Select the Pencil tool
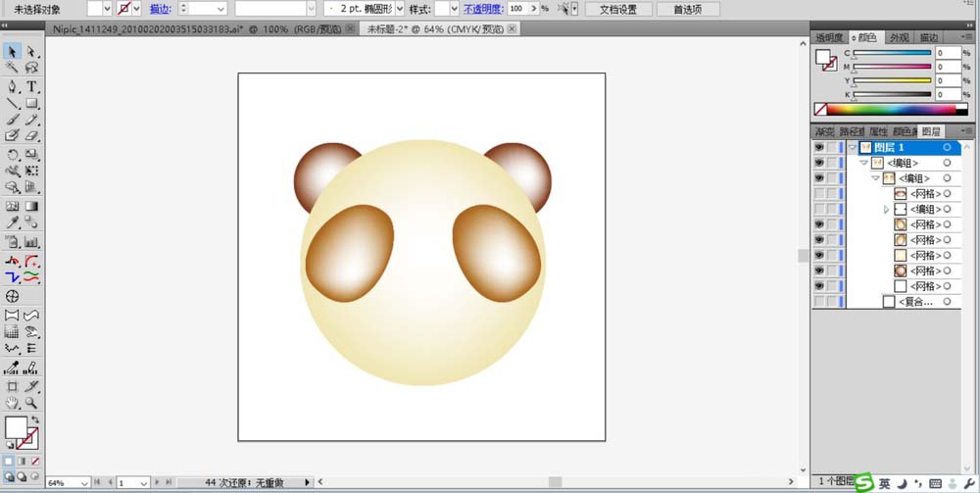 (x=32, y=120)
